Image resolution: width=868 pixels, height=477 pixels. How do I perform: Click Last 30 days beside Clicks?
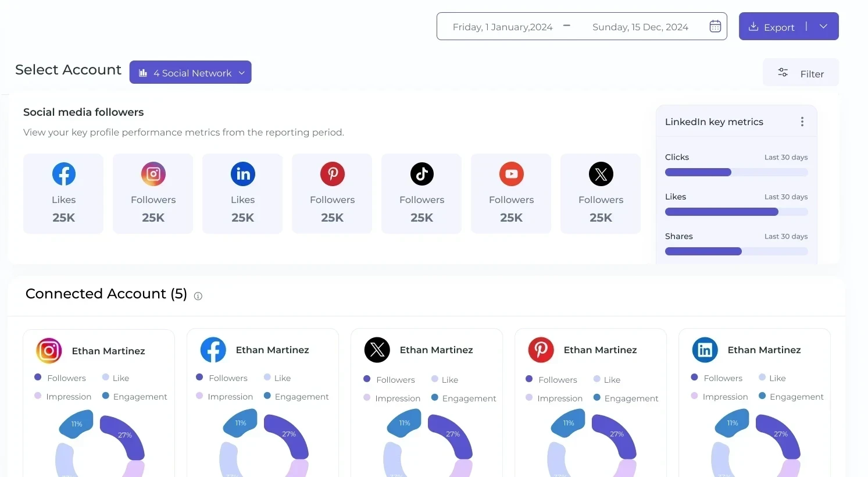pos(786,157)
